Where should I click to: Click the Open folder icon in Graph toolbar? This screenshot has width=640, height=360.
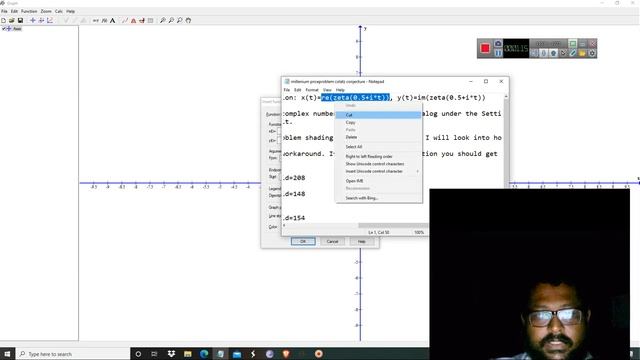coord(11,20)
